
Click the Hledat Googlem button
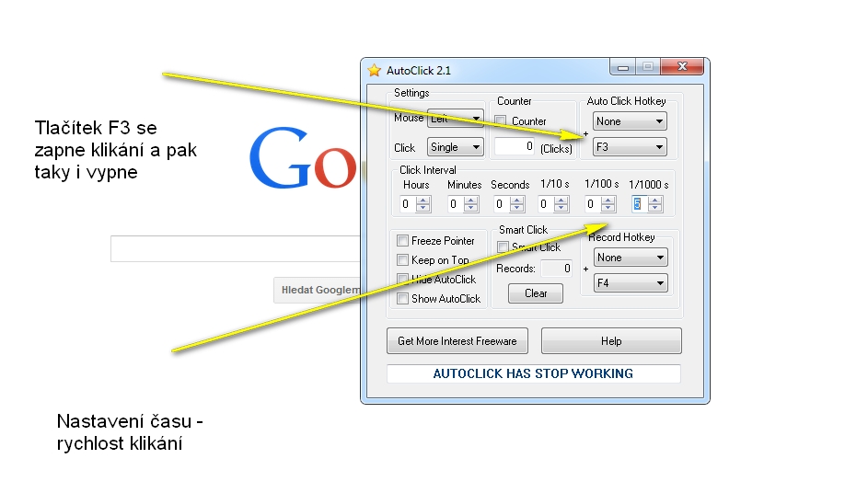point(318,290)
